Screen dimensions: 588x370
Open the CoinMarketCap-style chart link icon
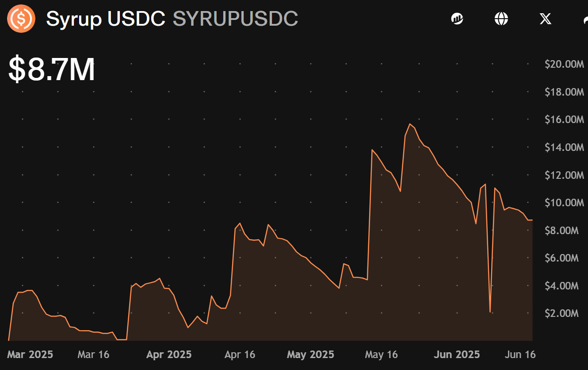(x=457, y=19)
